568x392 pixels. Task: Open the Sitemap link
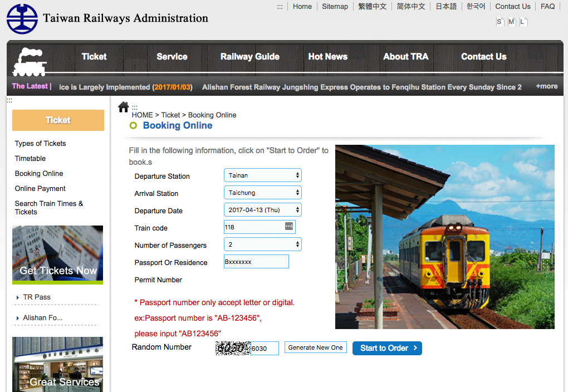(335, 7)
